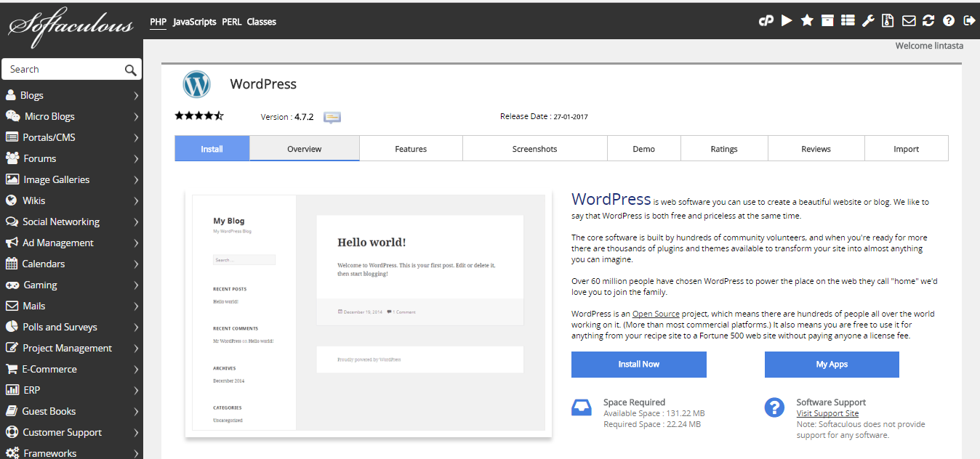Expand the Polls and Surveys arrow

tap(136, 327)
